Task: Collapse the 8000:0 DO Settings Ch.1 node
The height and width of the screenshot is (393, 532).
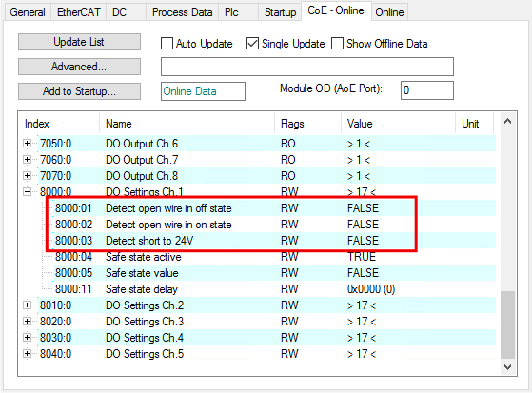Action: [28, 192]
